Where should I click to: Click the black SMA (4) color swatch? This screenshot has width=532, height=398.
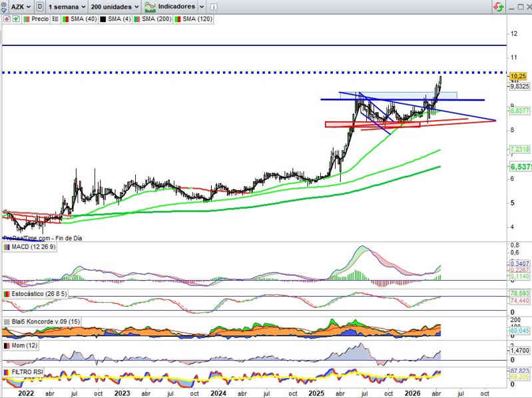[x=103, y=19]
